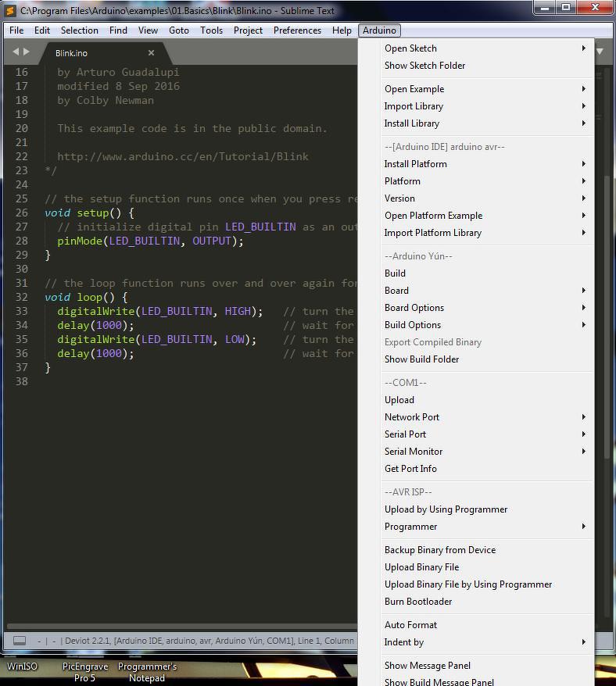Open the Find menu

118,30
